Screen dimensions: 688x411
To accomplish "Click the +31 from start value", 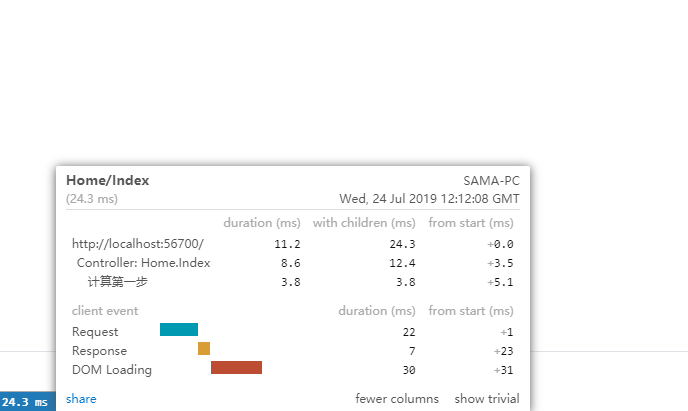I will (503, 370).
